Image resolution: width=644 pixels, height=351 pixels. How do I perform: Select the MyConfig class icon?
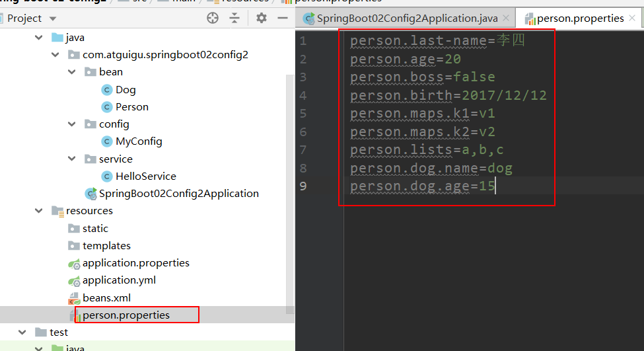pyautogui.click(x=107, y=141)
